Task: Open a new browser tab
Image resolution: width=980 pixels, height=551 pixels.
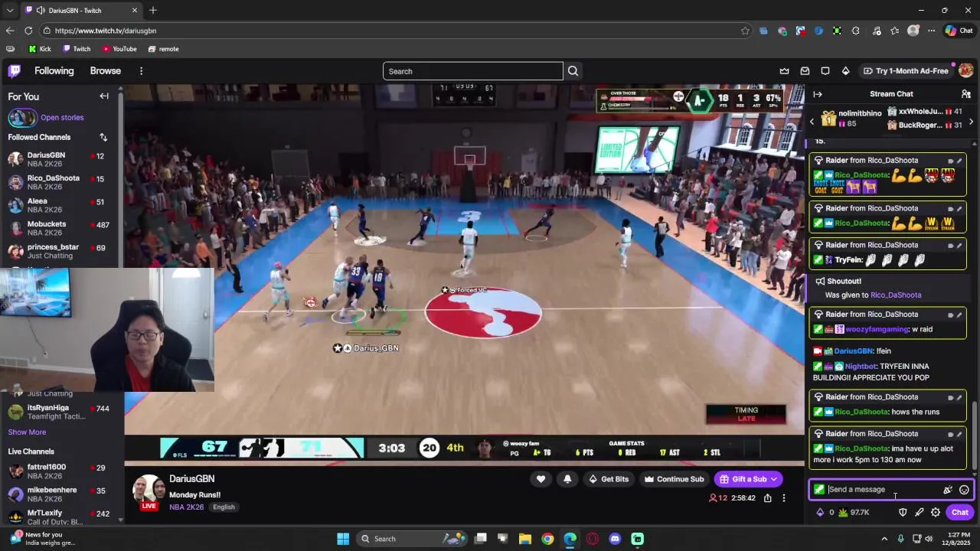Action: pyautogui.click(x=153, y=11)
